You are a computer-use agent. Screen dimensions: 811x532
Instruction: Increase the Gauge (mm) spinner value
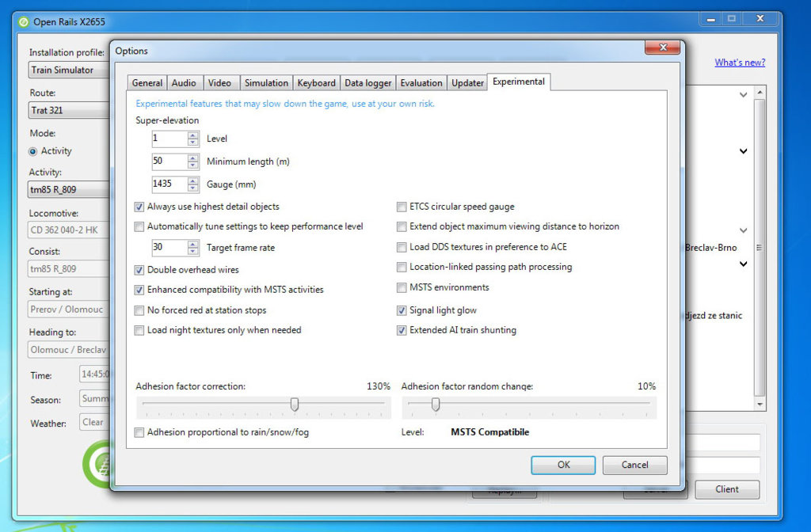(193, 180)
